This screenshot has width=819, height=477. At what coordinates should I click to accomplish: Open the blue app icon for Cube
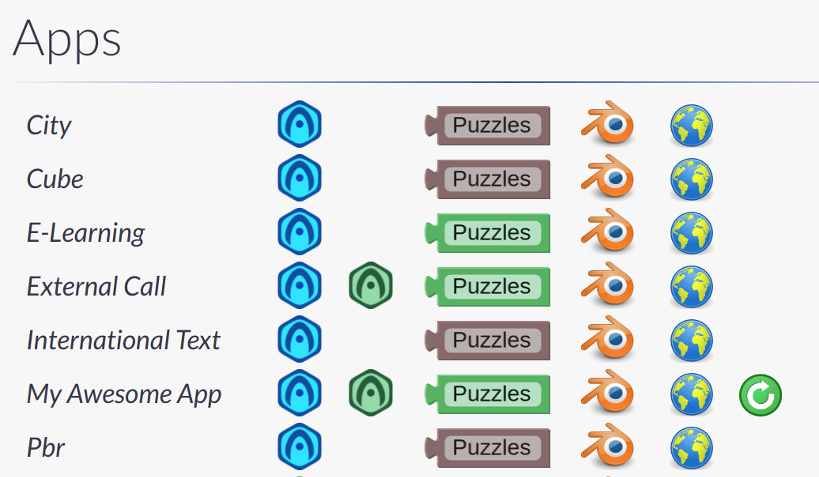299,178
